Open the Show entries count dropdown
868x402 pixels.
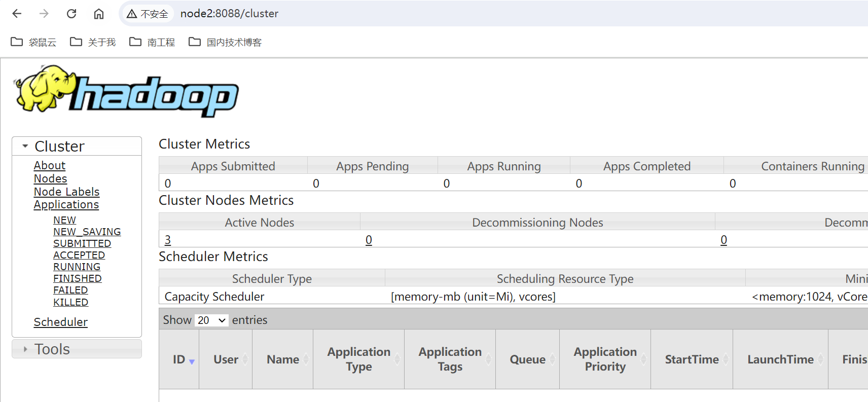click(211, 320)
